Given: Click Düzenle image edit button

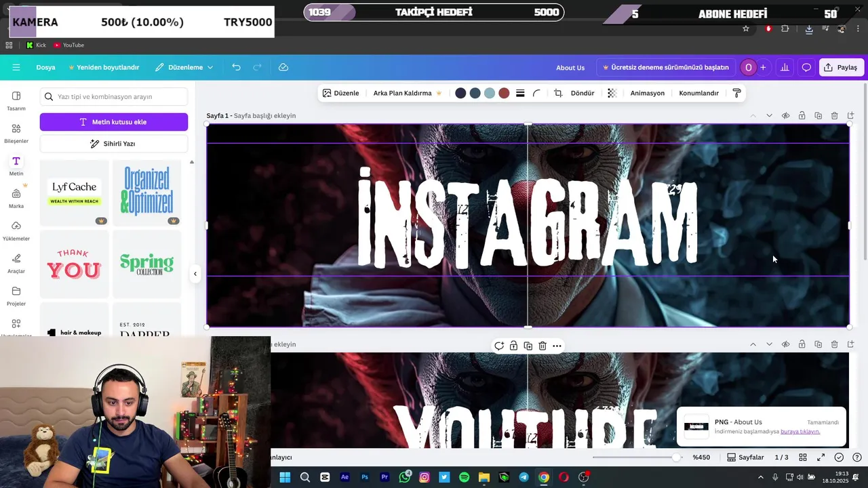Looking at the screenshot, I should tap(341, 93).
